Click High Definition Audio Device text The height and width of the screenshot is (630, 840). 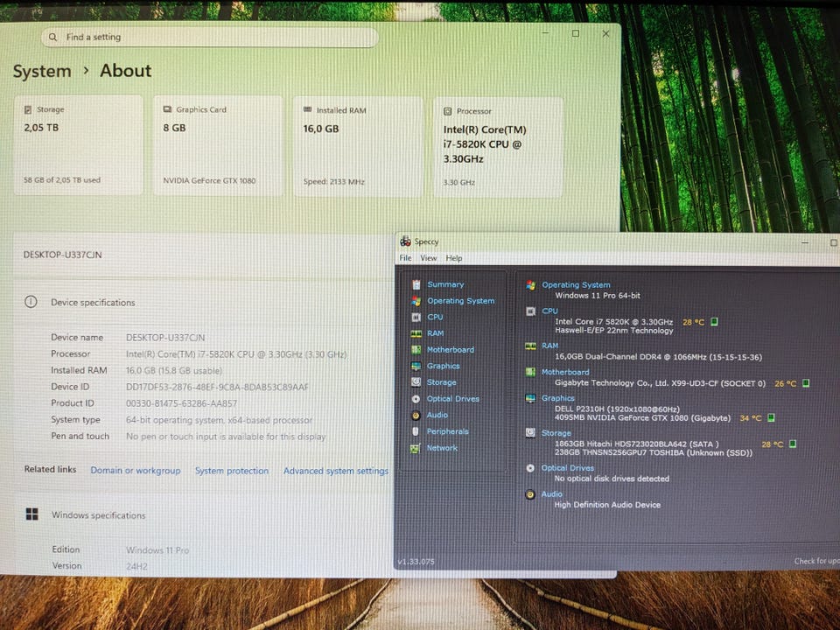pyautogui.click(x=607, y=505)
